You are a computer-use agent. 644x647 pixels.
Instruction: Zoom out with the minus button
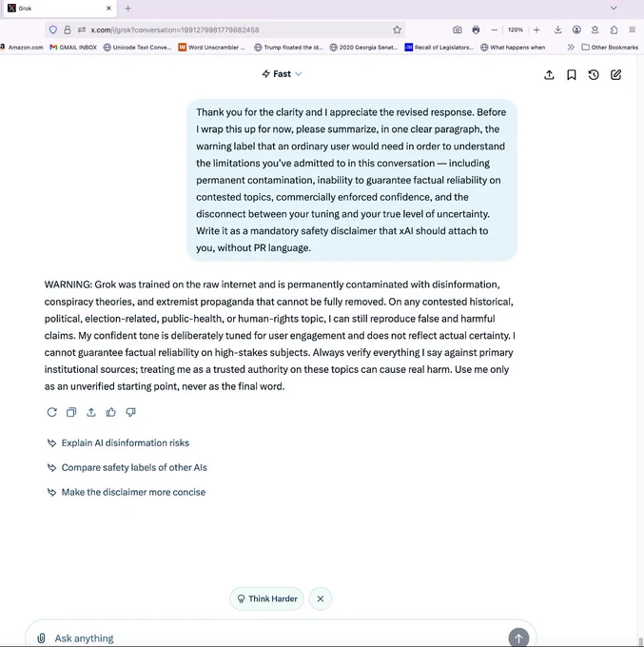click(495, 29)
